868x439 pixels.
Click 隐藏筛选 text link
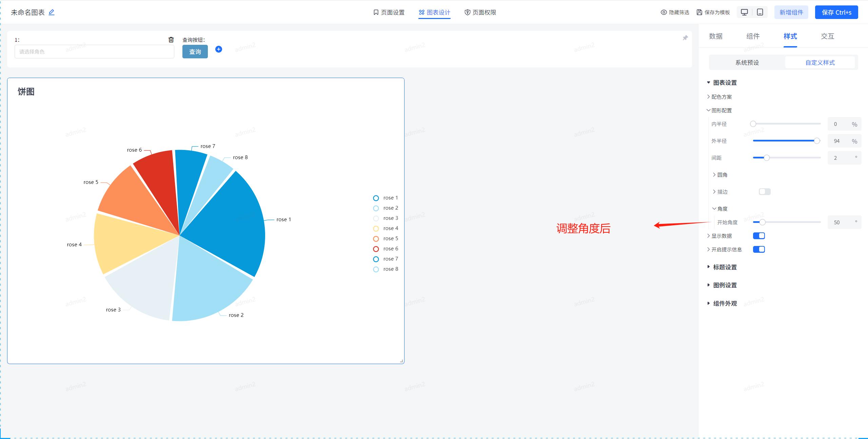(x=679, y=12)
